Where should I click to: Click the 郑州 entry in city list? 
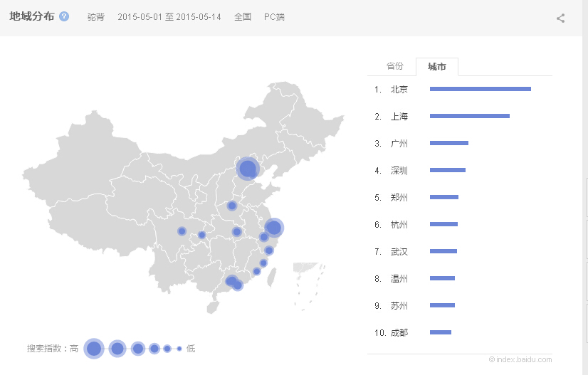pos(399,198)
